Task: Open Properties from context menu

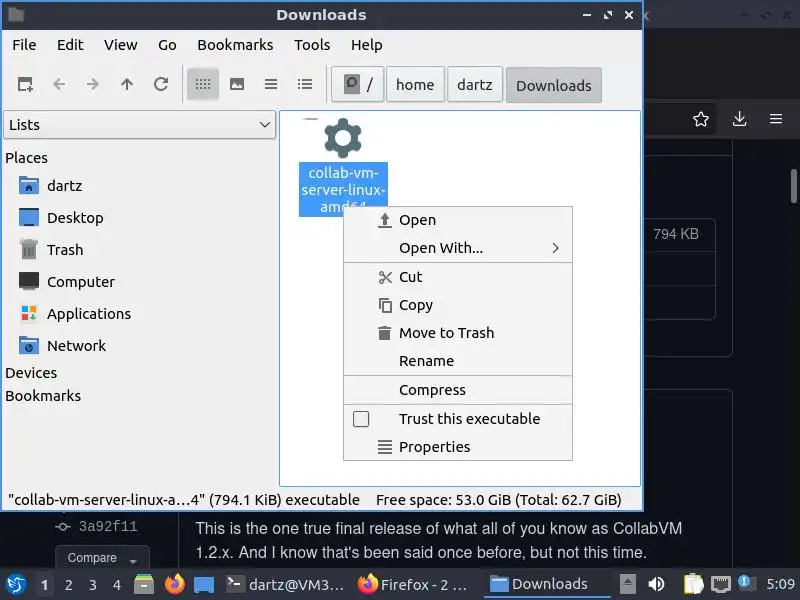Action: 458,447
